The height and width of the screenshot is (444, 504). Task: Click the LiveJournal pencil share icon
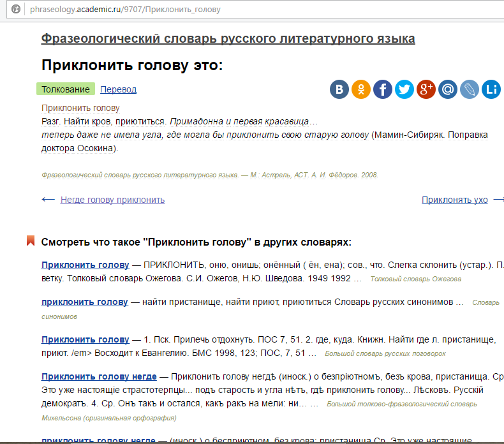click(470, 89)
